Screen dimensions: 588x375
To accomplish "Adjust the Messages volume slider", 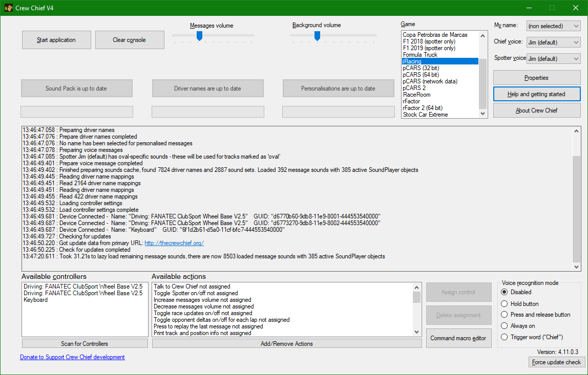I will point(200,35).
